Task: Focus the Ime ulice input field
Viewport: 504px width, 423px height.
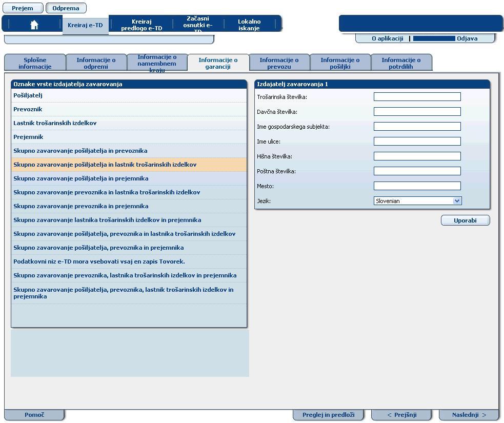Action: [x=417, y=142]
